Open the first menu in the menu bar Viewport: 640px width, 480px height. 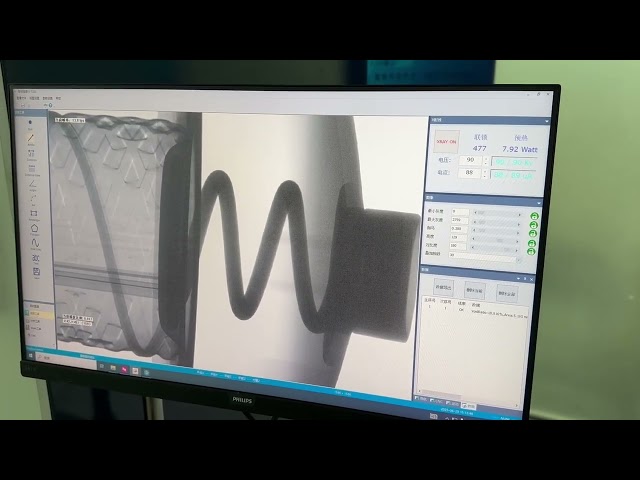point(21,98)
